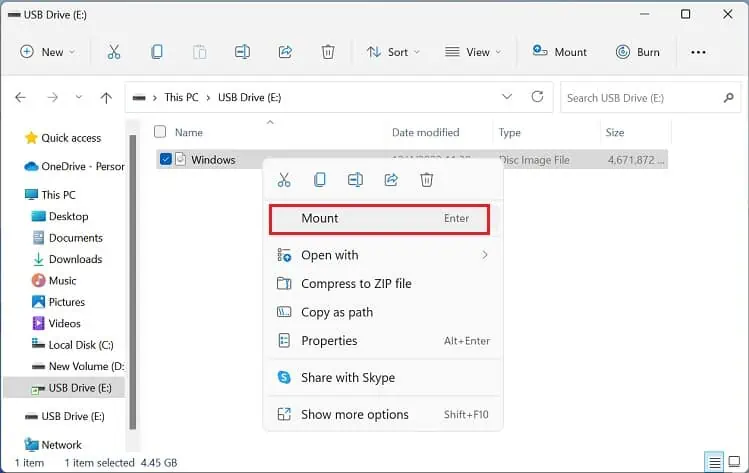Click the Search USB Drive (E:) field
The width and height of the screenshot is (749, 473).
click(640, 98)
